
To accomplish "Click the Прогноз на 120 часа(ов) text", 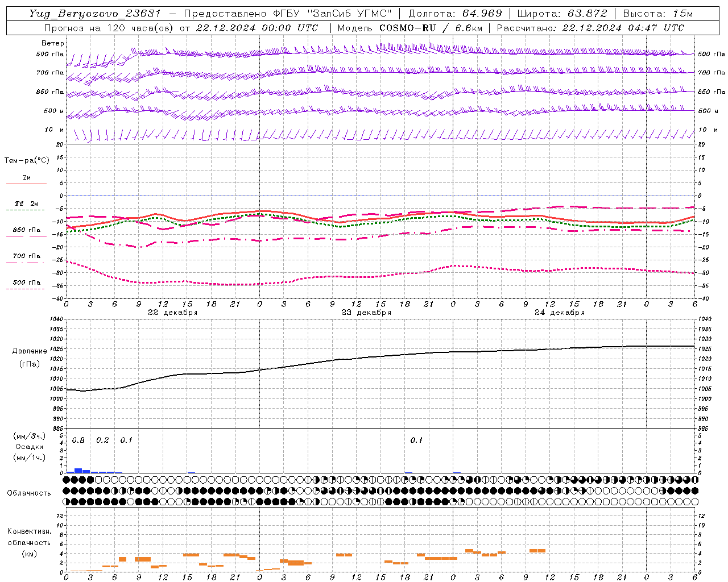I will (x=110, y=28).
